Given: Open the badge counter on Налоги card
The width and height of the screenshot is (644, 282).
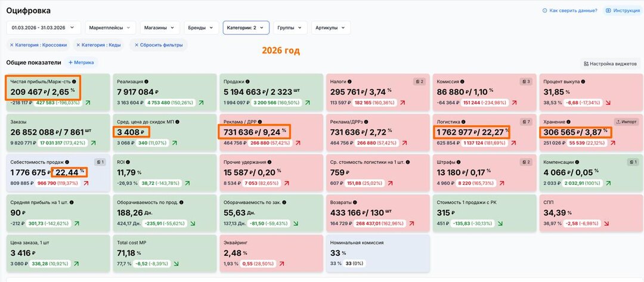Looking at the screenshot, I should [419, 82].
